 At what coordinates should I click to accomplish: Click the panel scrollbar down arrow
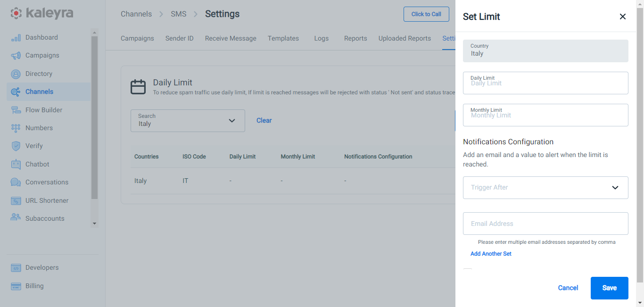point(640,302)
